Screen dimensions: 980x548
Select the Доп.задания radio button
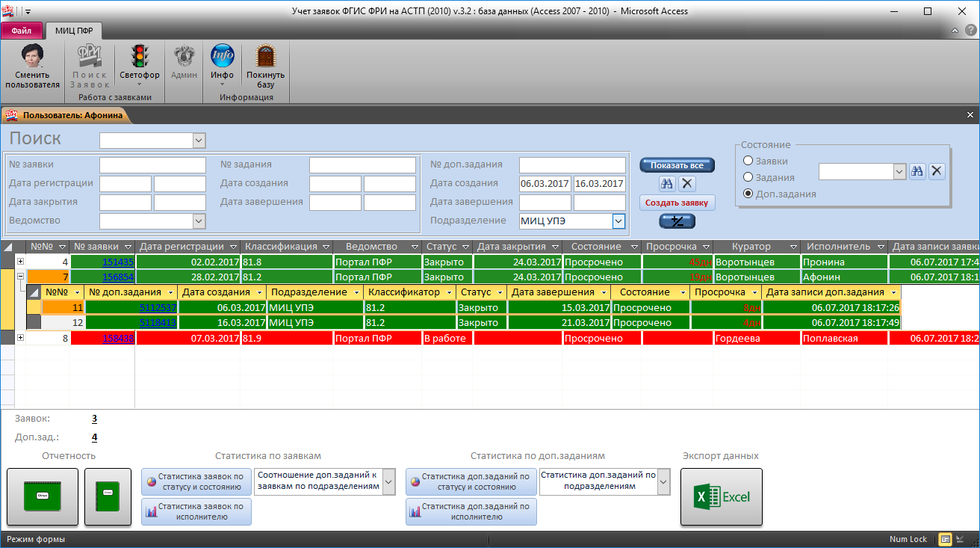click(748, 194)
